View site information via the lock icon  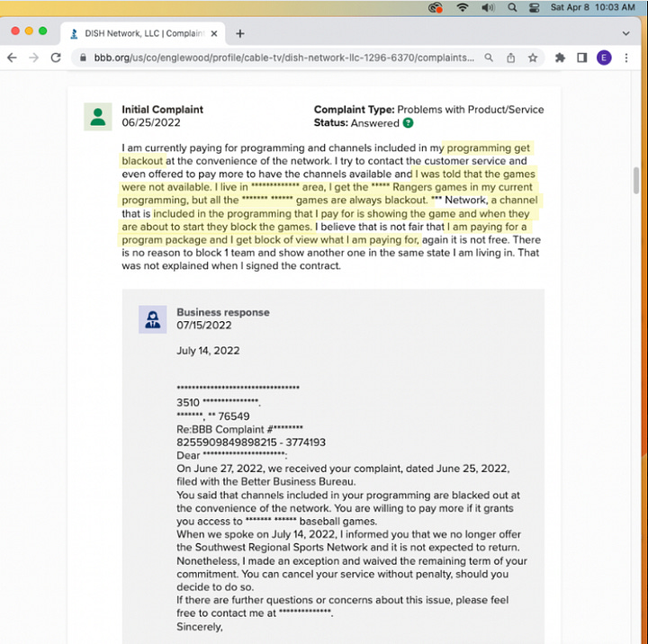point(83,58)
